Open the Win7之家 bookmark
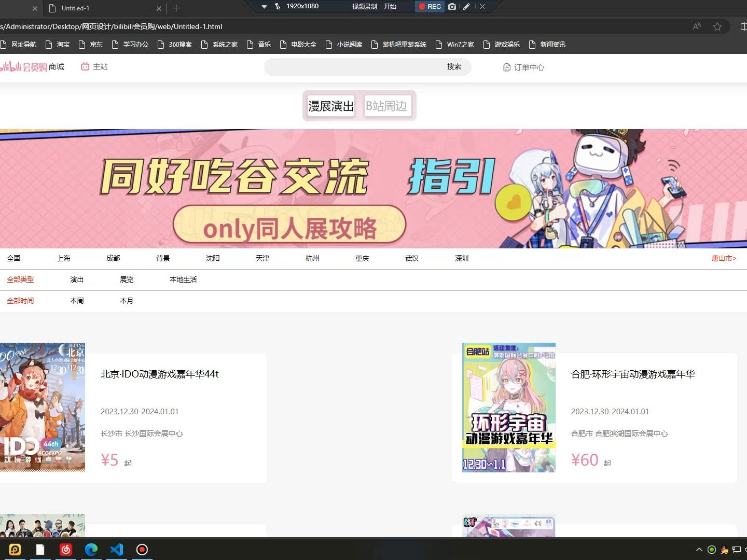The image size is (747, 560). click(455, 45)
